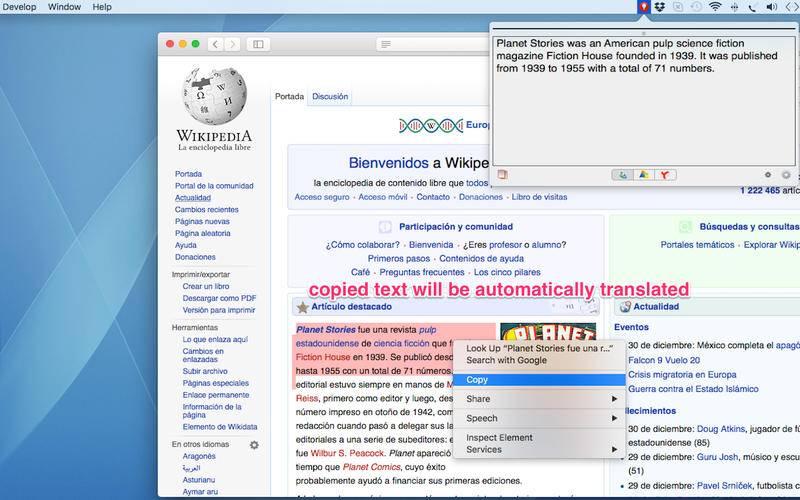Switch to the Discusión tab
This screenshot has height=500, width=800.
point(330,96)
